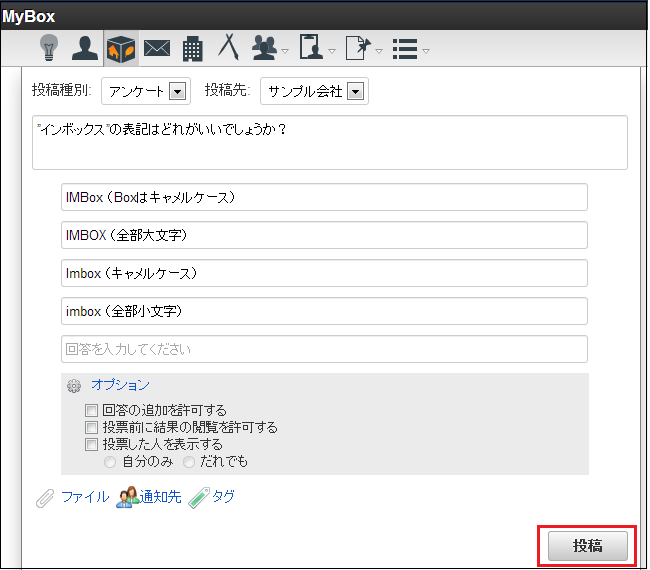Viewport: 650px width, 570px height.
Task: Expand arrow next to document pin icon
Action: [x=379, y=51]
